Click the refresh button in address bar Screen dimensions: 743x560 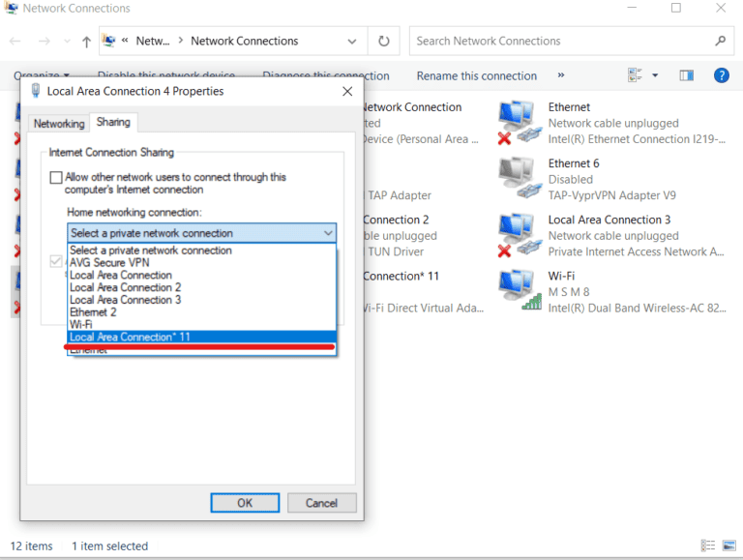pos(384,42)
